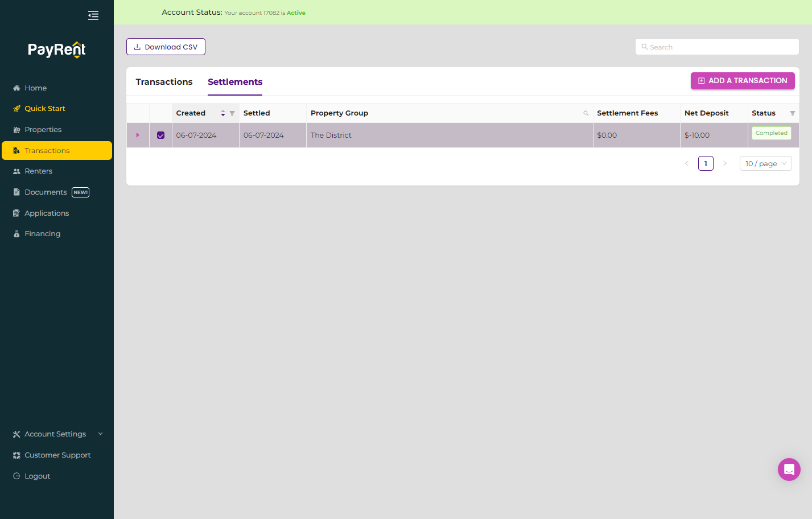Click The District property group cell

450,135
